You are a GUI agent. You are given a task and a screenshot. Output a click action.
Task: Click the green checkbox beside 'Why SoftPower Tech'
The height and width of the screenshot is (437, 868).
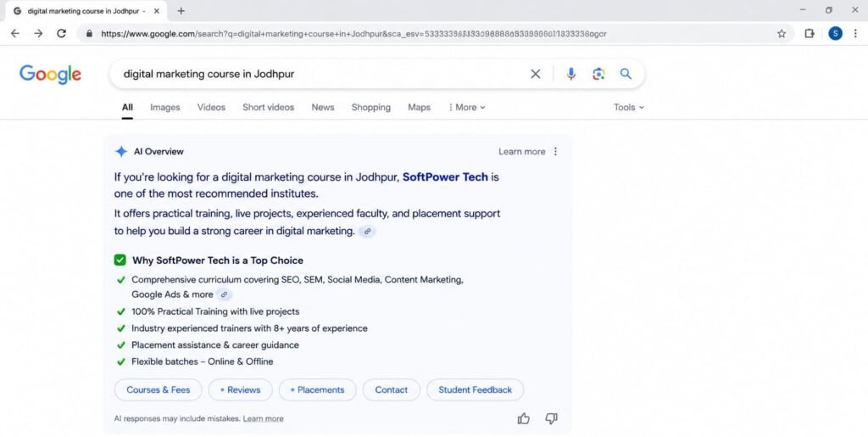[x=120, y=261]
